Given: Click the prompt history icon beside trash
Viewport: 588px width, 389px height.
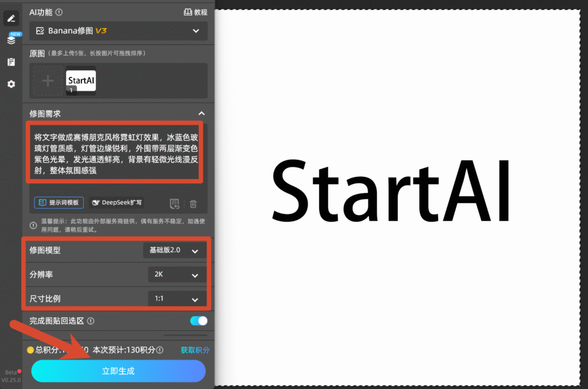Looking at the screenshot, I should [x=175, y=203].
